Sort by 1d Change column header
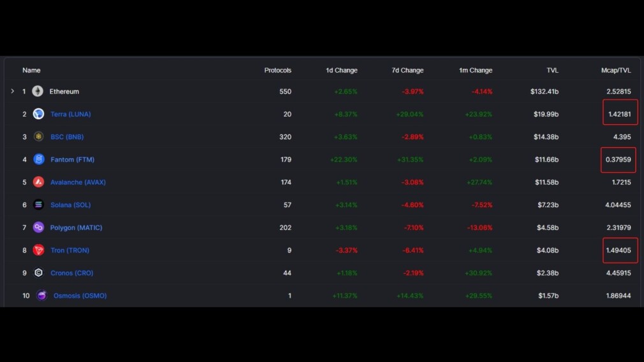644x362 pixels. (x=341, y=70)
